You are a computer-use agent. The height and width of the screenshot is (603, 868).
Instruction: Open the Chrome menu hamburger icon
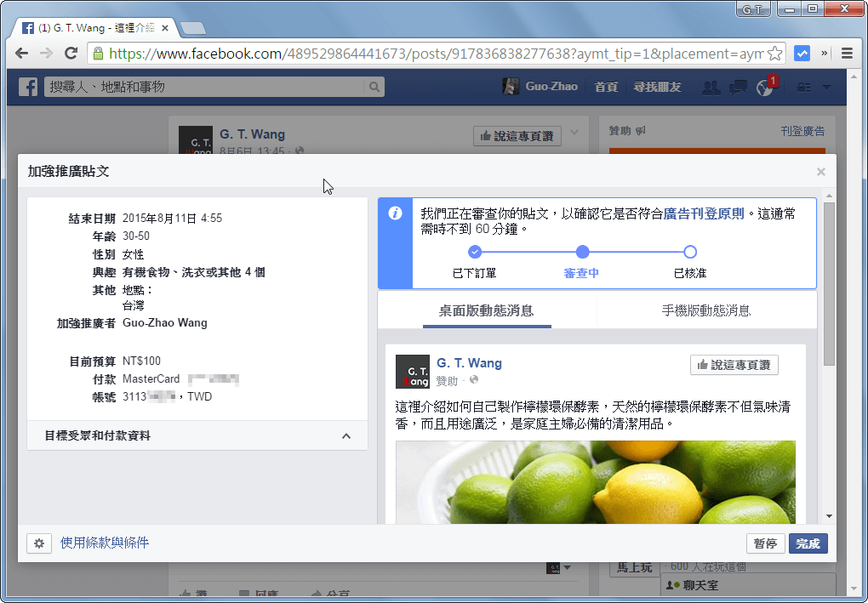tap(848, 53)
